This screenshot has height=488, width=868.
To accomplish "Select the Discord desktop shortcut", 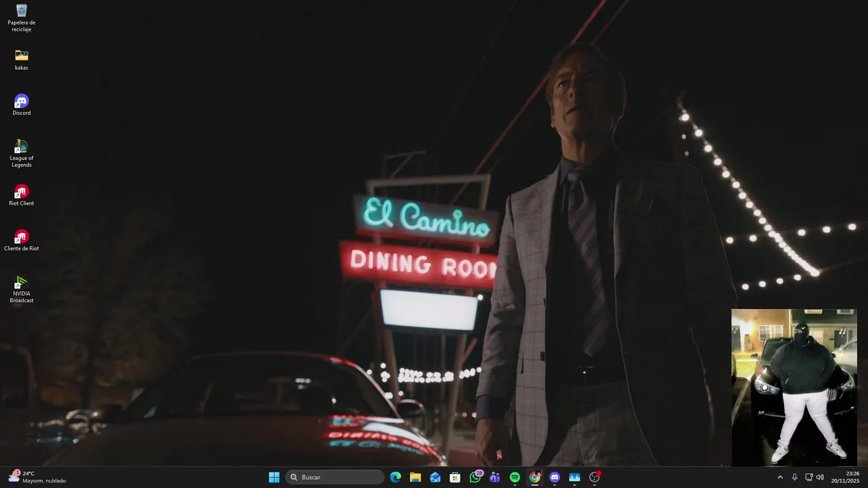I will pyautogui.click(x=22, y=105).
